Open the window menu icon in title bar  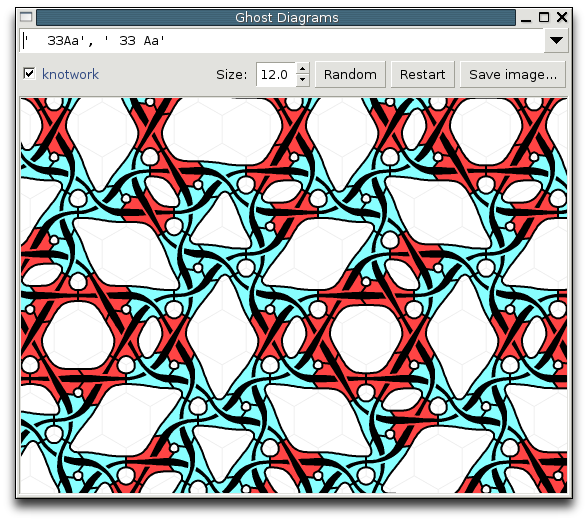[26, 17]
